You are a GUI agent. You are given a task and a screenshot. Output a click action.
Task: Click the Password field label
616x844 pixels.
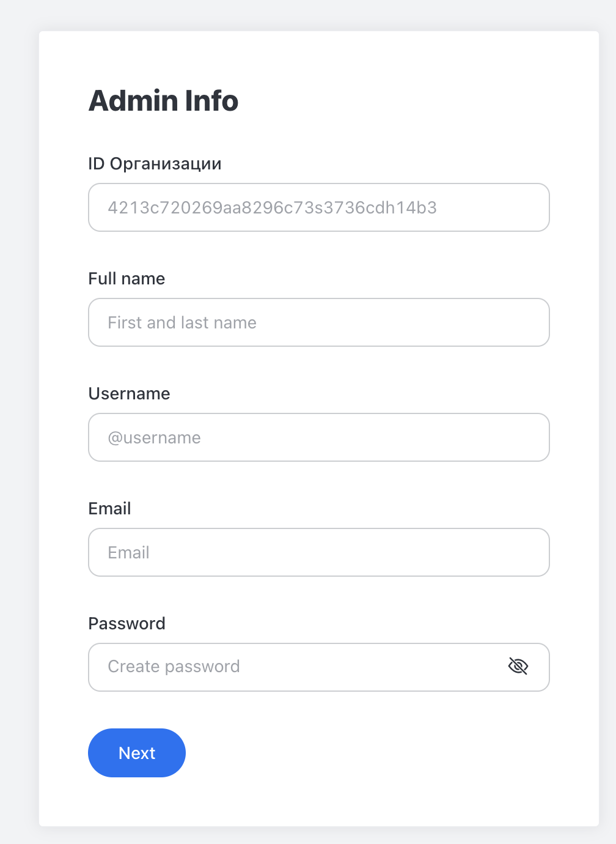[127, 623]
